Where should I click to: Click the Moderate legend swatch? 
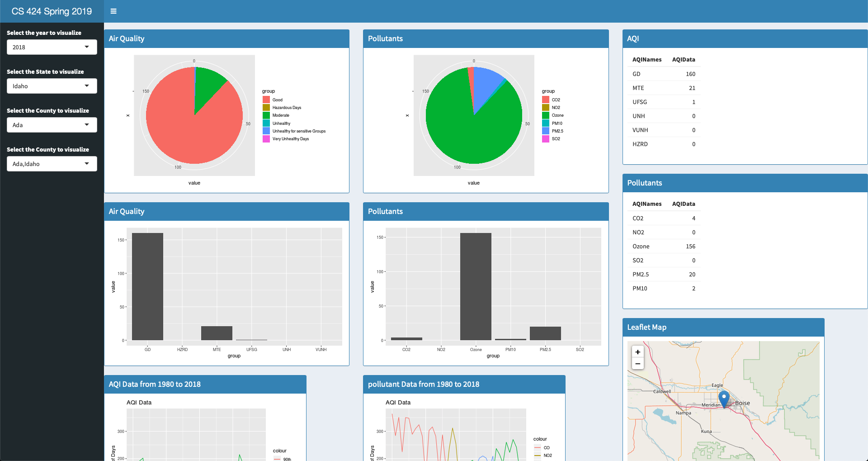(266, 115)
